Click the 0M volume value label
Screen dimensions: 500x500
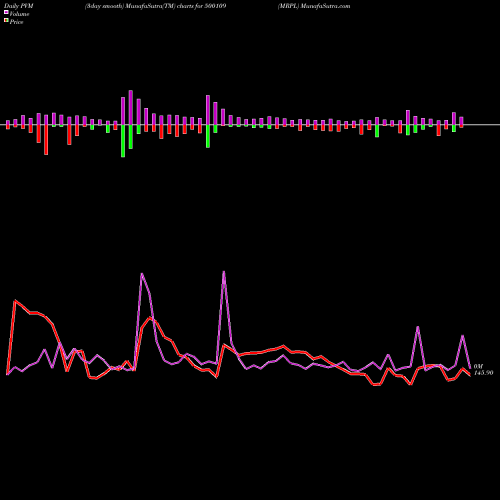point(478,366)
